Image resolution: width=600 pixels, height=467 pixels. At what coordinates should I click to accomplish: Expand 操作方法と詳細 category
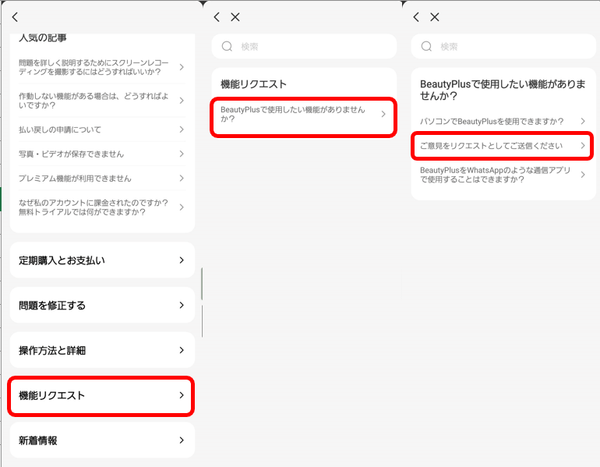(102, 350)
